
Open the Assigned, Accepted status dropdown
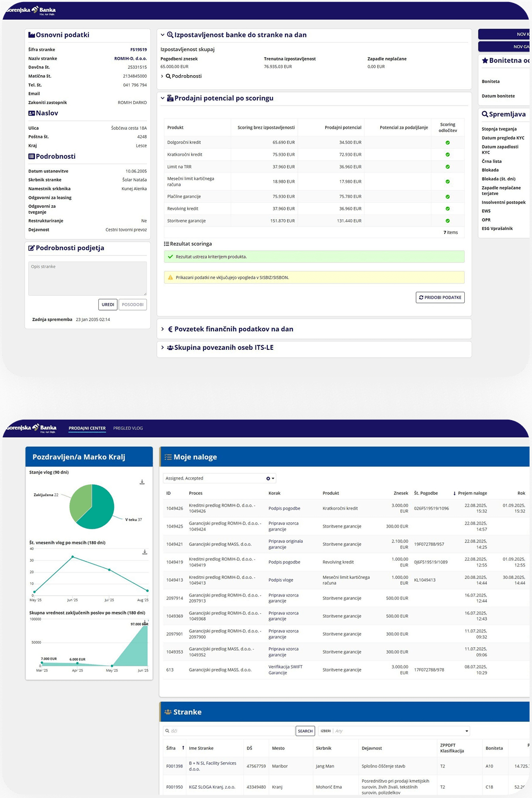[273, 479]
